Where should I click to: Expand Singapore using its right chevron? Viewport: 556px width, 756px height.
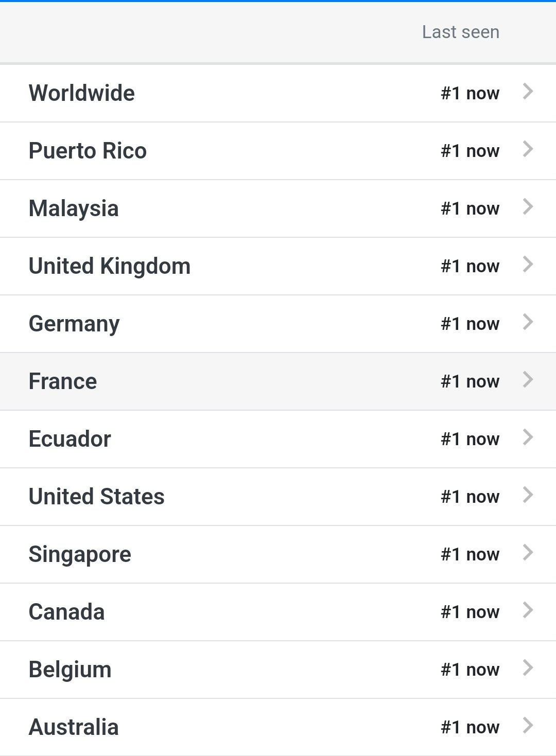click(x=528, y=553)
